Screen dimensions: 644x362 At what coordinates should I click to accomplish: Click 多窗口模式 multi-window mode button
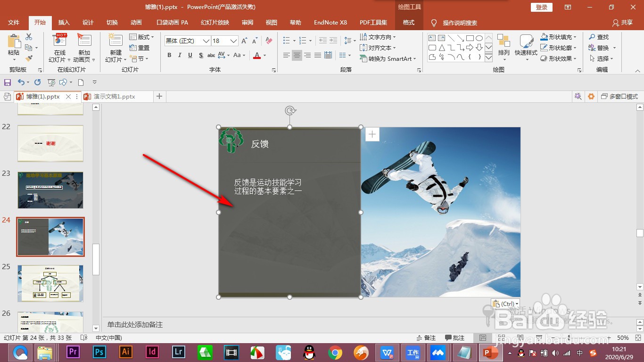pos(619,96)
